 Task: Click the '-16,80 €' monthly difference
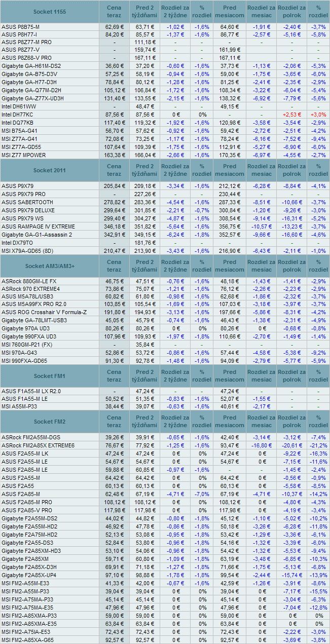pyautogui.click(x=261, y=445)
